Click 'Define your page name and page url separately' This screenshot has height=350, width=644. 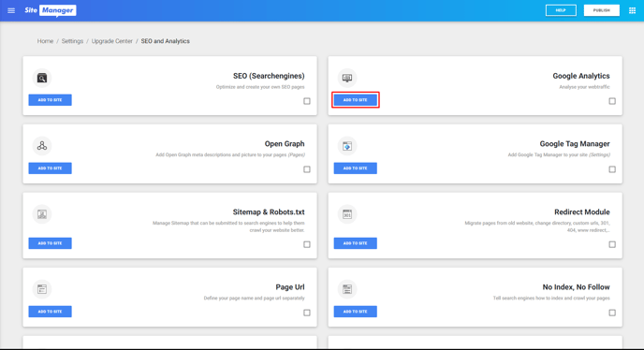pos(255,299)
